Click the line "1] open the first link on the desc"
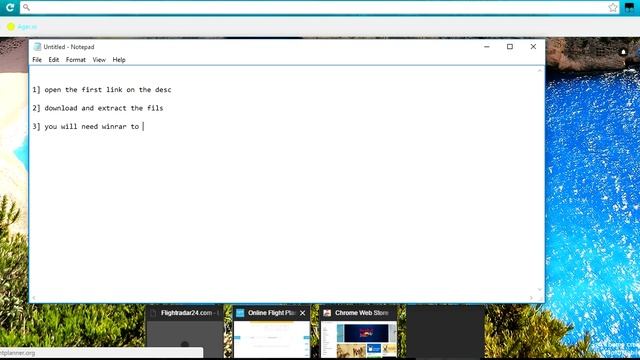Image resolution: width=640 pixels, height=360 pixels. pyautogui.click(x=102, y=90)
